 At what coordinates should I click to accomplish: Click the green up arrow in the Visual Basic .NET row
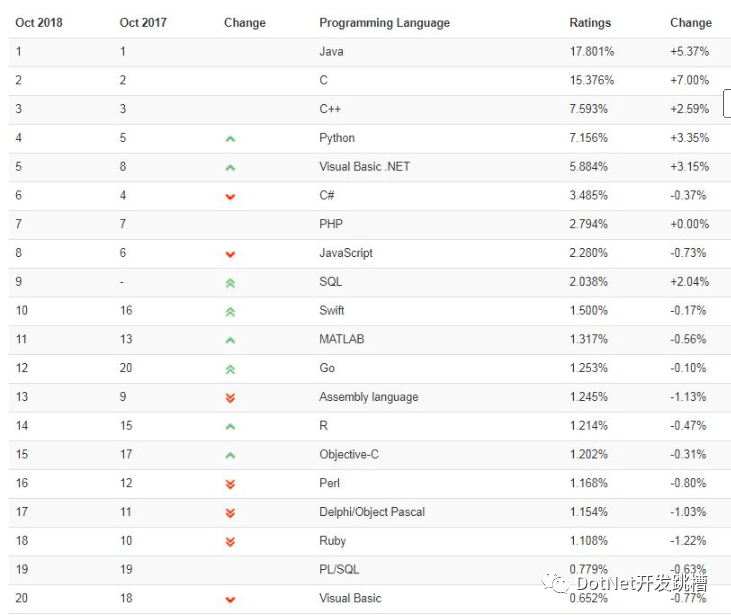pyautogui.click(x=230, y=167)
